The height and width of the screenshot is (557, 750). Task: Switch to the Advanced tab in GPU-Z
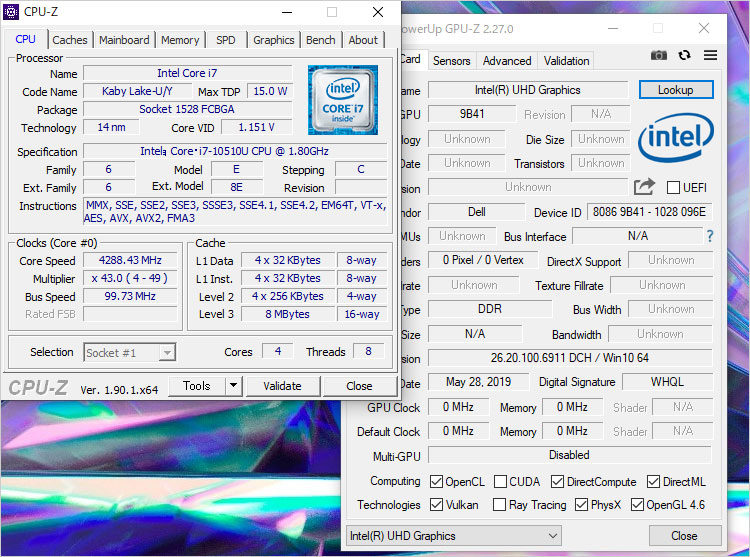[507, 61]
